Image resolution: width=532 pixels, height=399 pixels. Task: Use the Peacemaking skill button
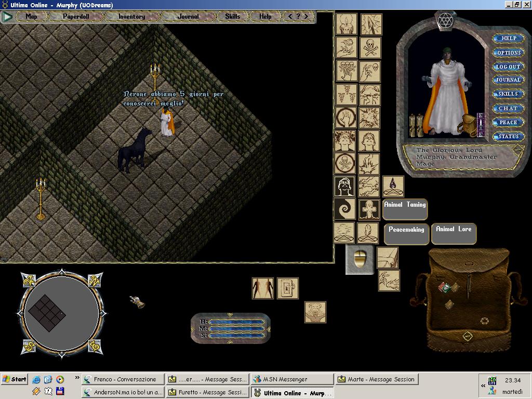pyautogui.click(x=406, y=234)
